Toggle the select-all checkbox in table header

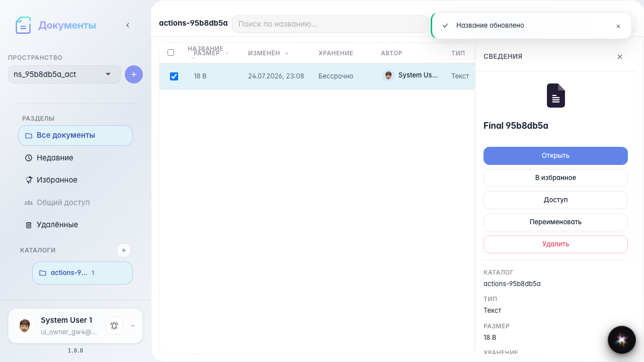(171, 53)
